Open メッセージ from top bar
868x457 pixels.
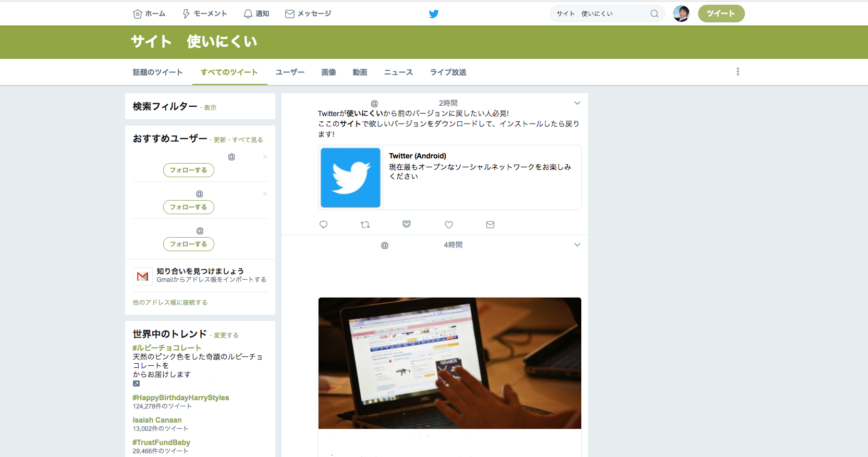click(308, 14)
